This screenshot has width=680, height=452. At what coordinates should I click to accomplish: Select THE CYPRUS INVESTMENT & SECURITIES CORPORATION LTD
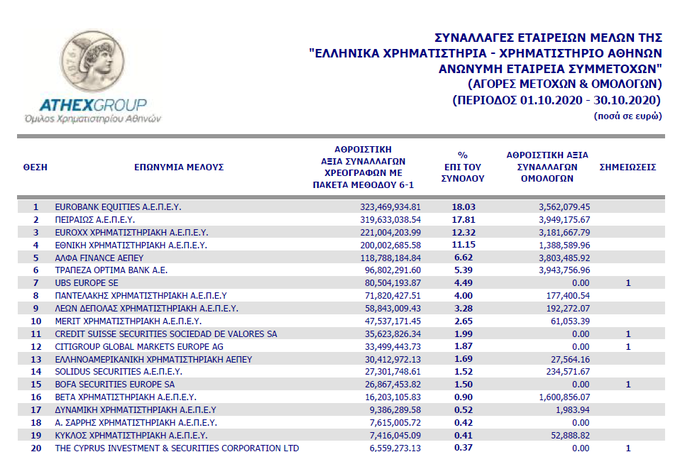click(x=177, y=448)
